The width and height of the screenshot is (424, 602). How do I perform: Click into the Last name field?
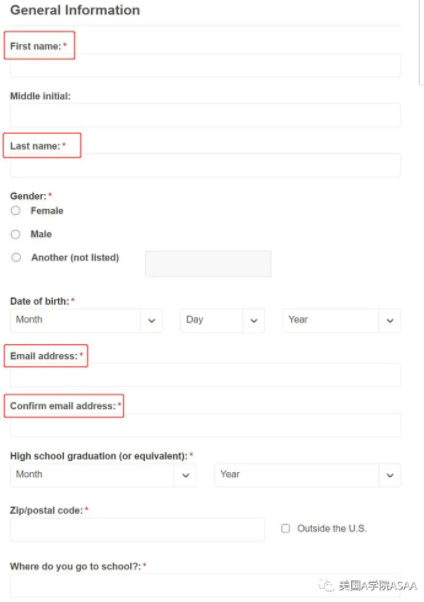point(205,165)
